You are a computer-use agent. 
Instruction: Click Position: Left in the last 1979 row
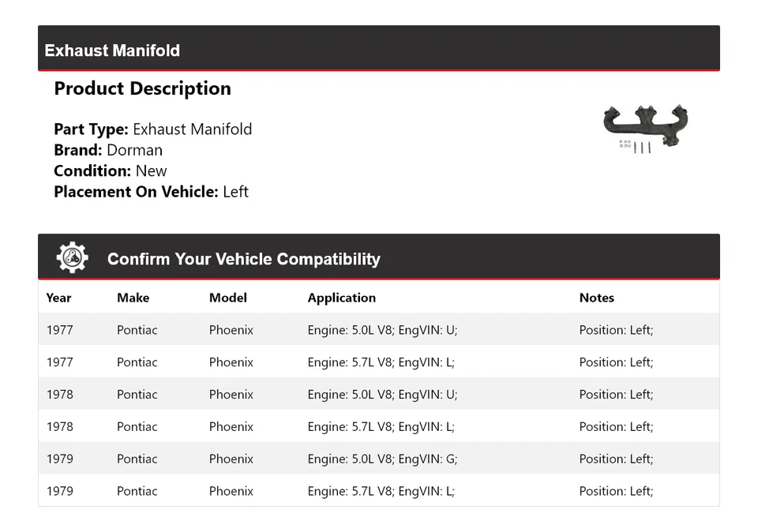(616, 491)
